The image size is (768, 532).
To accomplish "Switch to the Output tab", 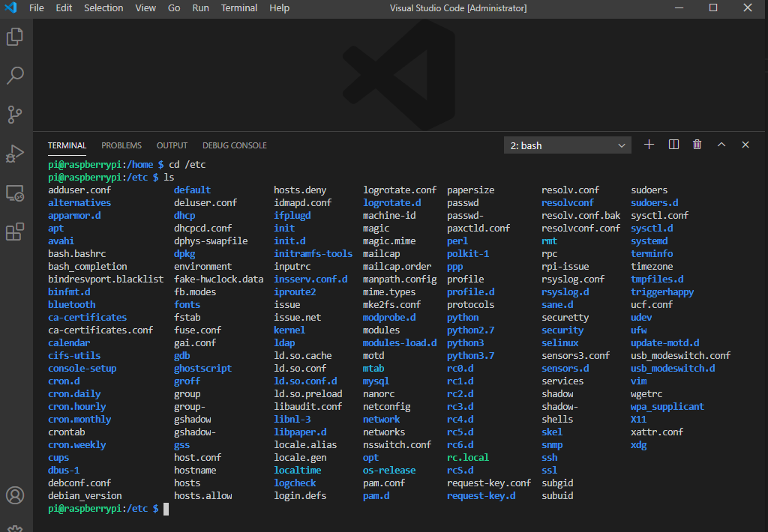I will pyautogui.click(x=172, y=145).
